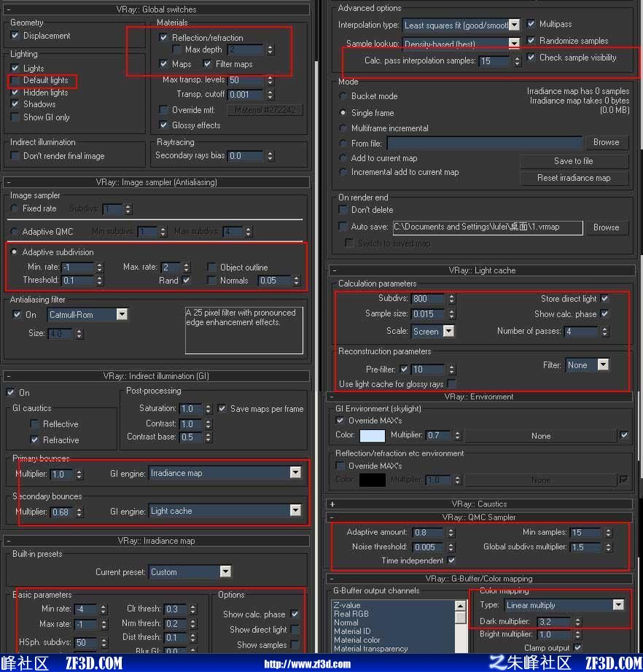Click the Noise threshold input field
The height and width of the screenshot is (672, 643).
[429, 547]
